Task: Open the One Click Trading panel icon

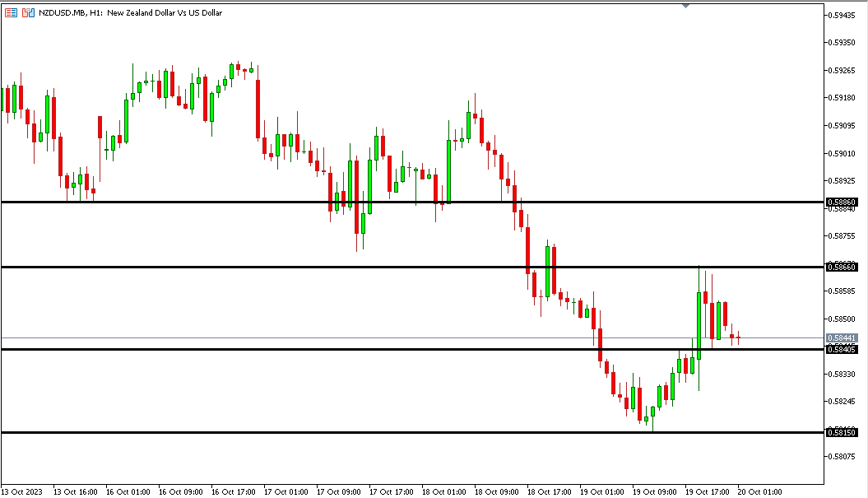Action: point(28,12)
